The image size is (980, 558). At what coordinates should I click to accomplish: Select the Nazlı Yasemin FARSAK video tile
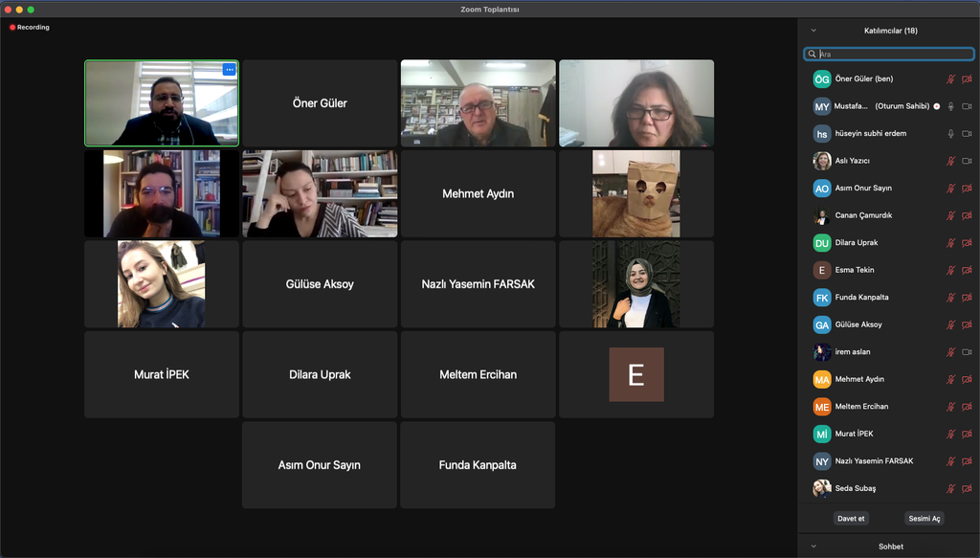click(x=479, y=284)
